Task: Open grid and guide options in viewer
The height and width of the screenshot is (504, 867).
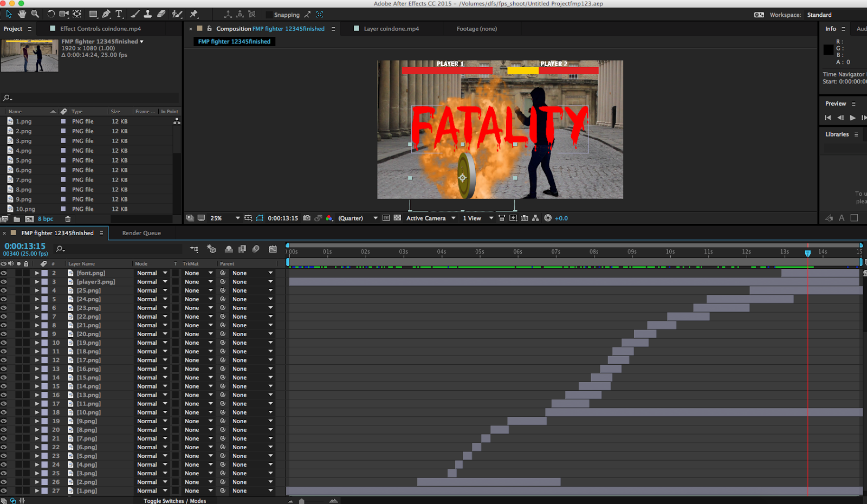Action: tap(248, 218)
